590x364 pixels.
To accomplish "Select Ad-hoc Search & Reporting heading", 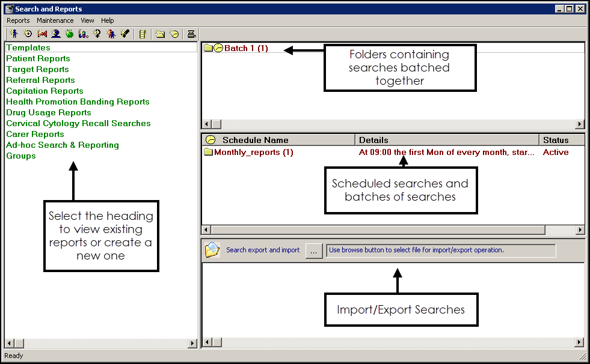I will (63, 145).
